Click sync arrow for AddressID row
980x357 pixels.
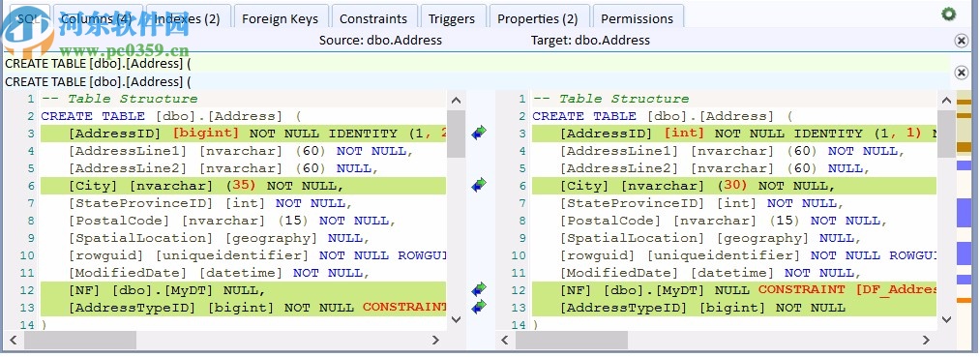point(480,133)
